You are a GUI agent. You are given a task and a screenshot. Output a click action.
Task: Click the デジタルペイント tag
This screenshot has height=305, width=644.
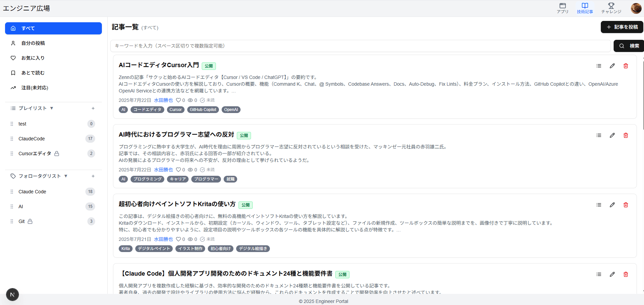[x=154, y=249]
